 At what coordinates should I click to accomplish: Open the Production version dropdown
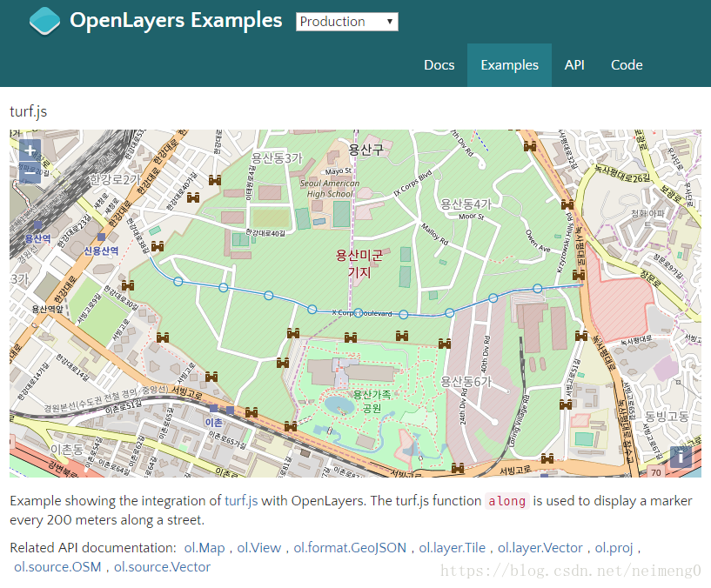tap(347, 21)
